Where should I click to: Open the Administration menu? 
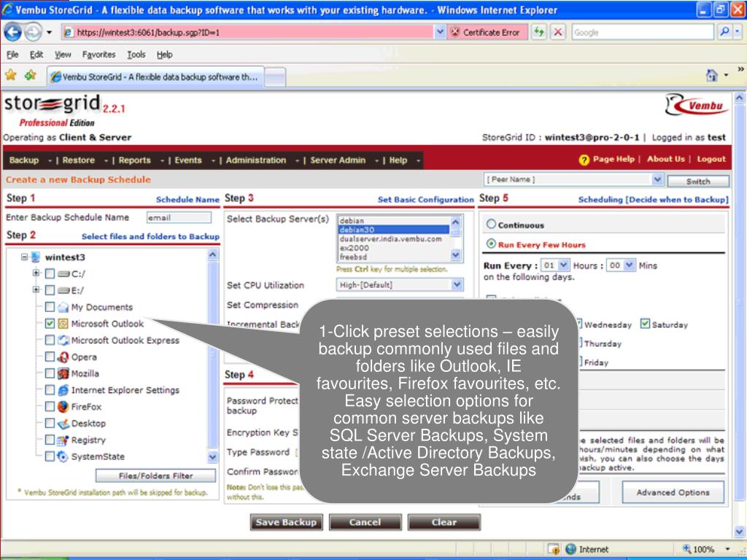[256, 160]
